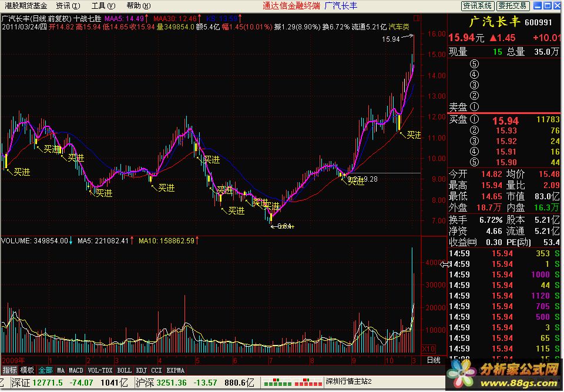
Task: Click the VOLUME: 349854.00 readout
Action: [x=35, y=241]
